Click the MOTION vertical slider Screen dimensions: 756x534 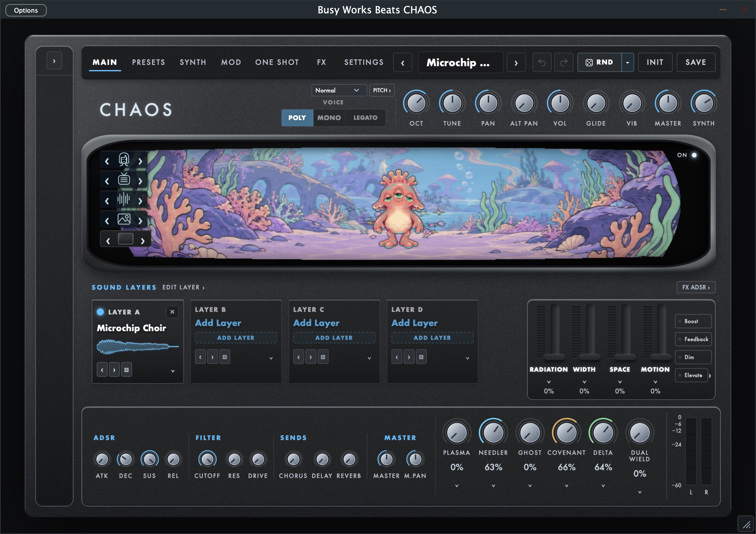(x=661, y=331)
